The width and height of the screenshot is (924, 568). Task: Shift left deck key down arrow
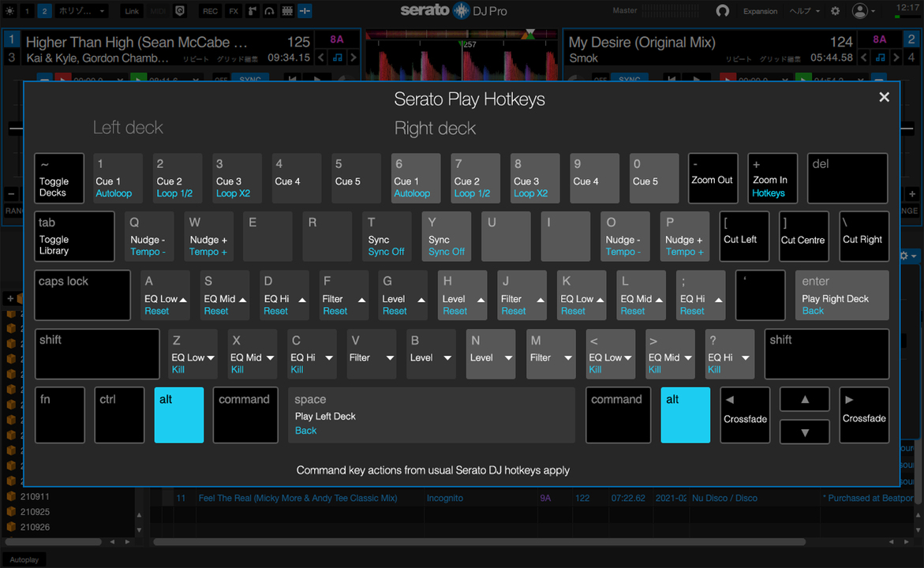click(x=321, y=57)
